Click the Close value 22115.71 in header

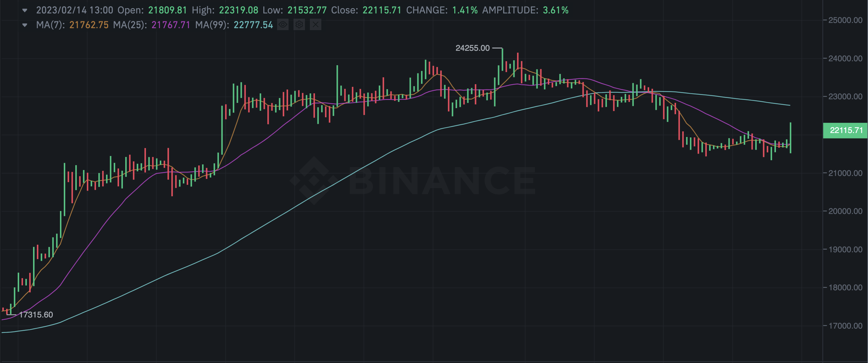(x=382, y=10)
